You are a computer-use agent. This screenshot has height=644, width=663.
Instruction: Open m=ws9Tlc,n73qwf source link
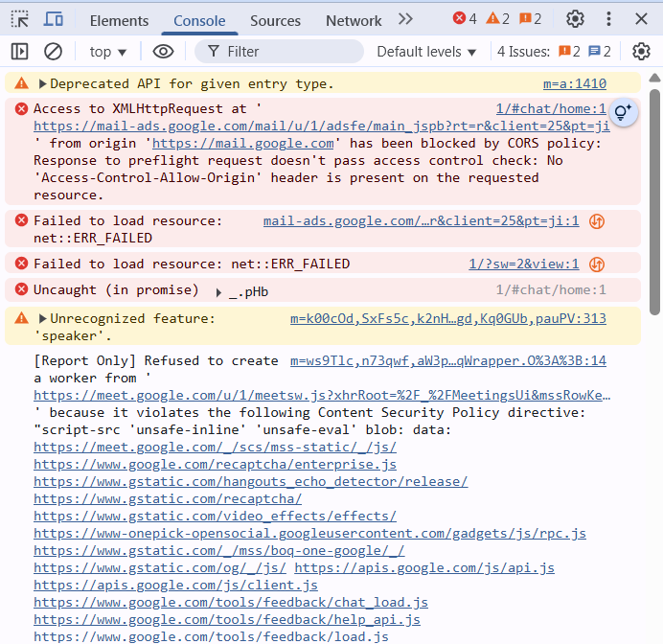pyautogui.click(x=448, y=360)
